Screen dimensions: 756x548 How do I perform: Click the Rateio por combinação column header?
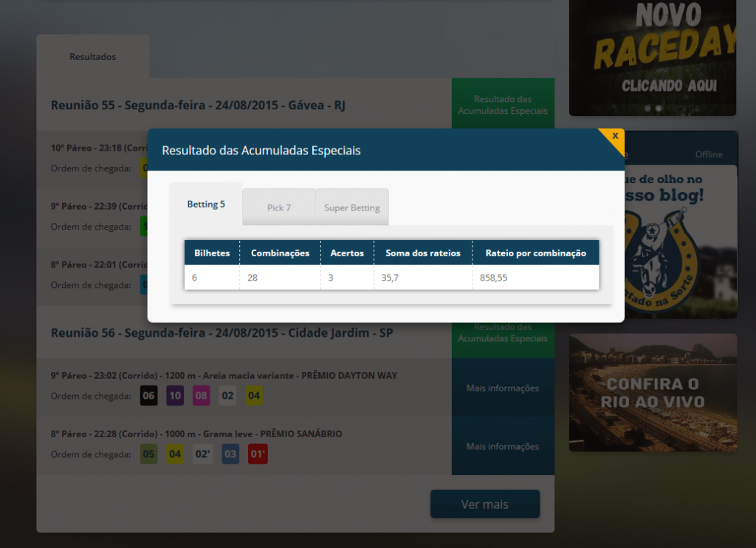click(x=536, y=253)
